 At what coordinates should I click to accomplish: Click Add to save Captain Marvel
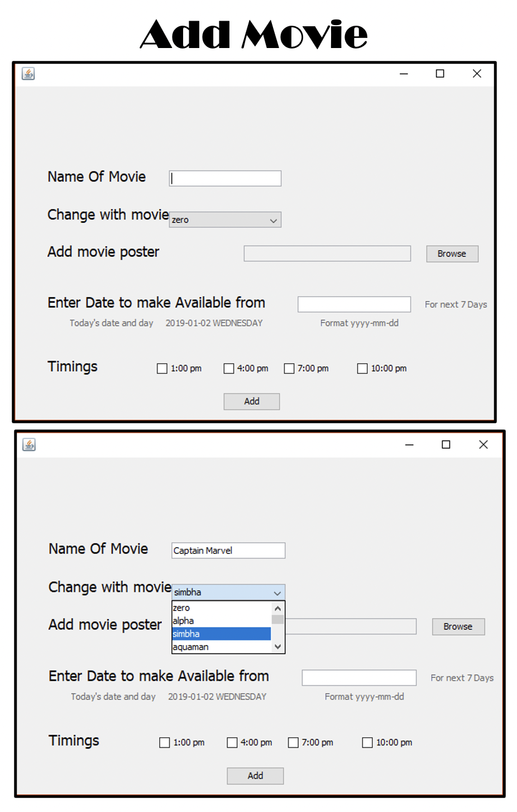click(x=255, y=776)
